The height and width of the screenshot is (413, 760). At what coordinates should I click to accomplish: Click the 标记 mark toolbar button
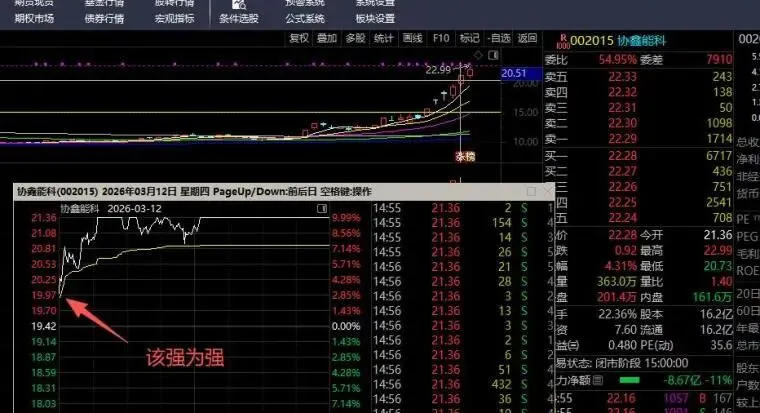pos(469,38)
